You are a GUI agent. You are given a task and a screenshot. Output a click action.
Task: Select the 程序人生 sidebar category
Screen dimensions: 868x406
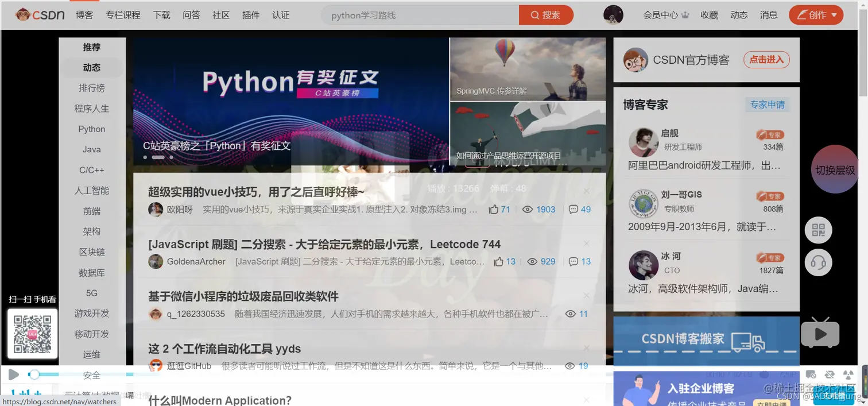(92, 109)
